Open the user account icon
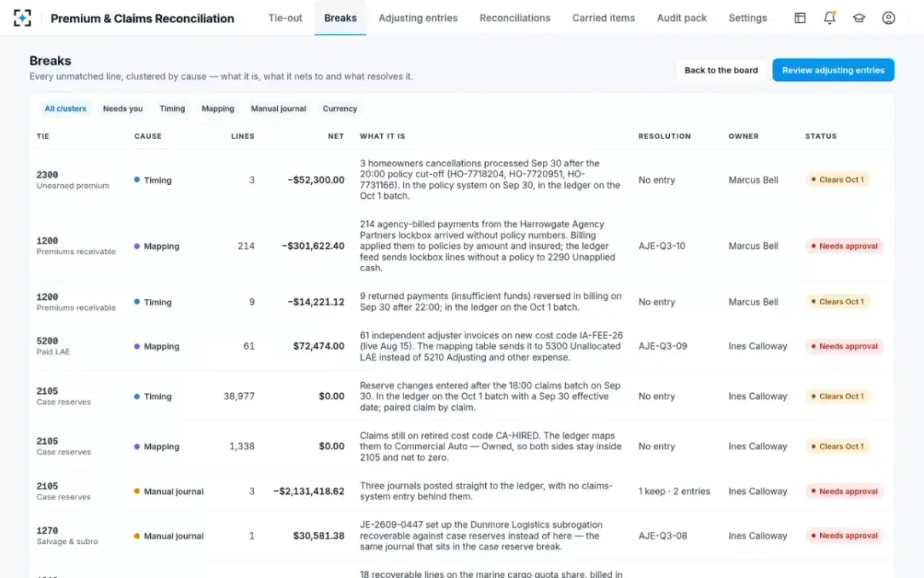 click(x=889, y=18)
